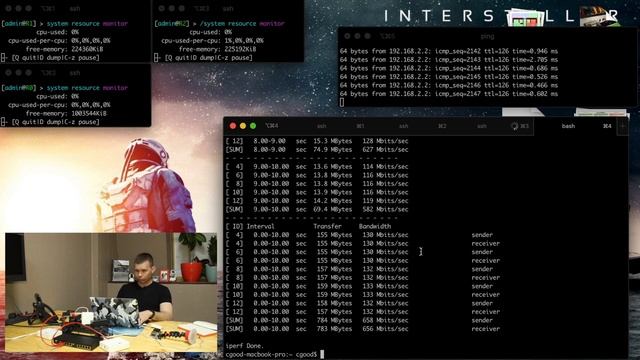Click the [12] 157 MBytes receiver row
Screen dimensions: 640x360
pos(362,312)
